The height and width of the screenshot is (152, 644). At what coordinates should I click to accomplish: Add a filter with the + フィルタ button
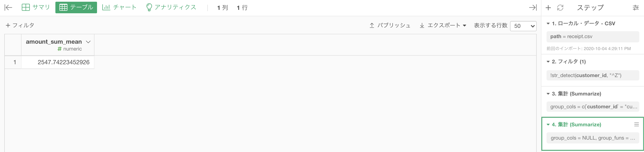[20, 25]
